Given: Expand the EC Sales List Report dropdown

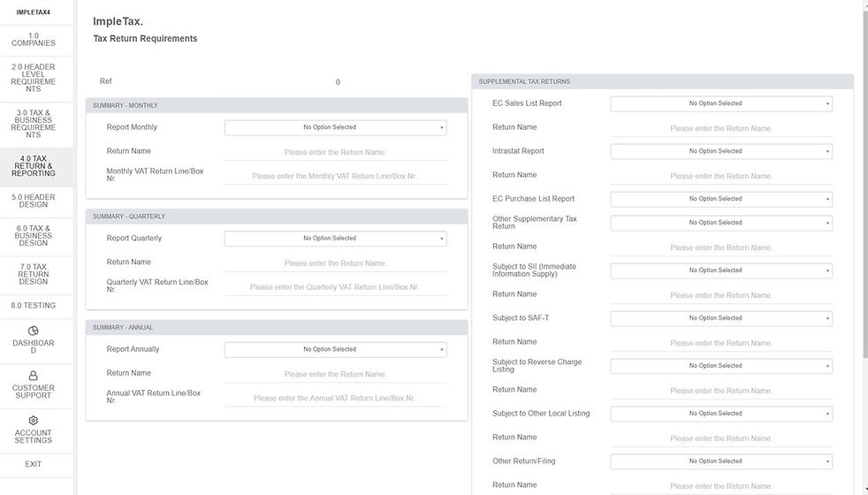Looking at the screenshot, I should coord(720,103).
